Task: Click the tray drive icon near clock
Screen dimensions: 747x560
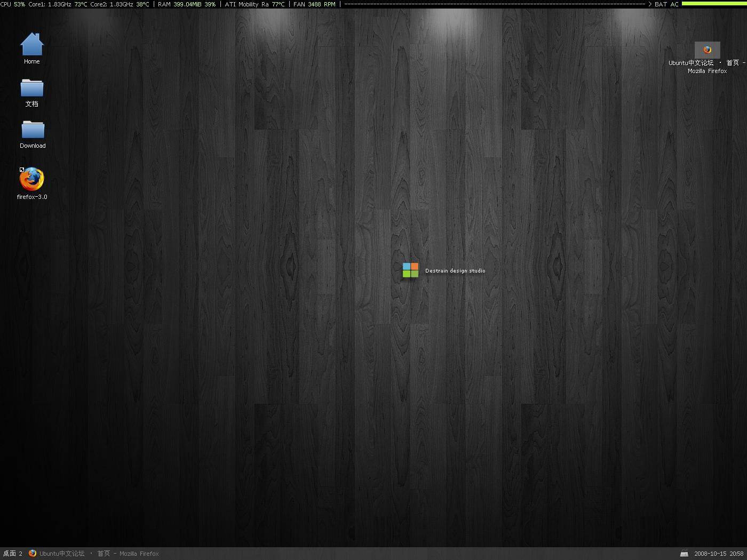Action: [x=684, y=554]
